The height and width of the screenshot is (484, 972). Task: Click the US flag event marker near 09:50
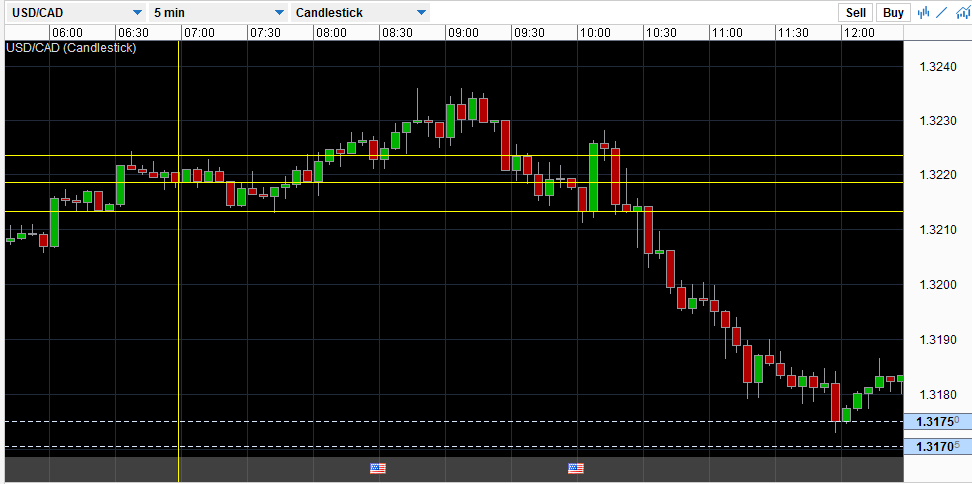click(576, 468)
